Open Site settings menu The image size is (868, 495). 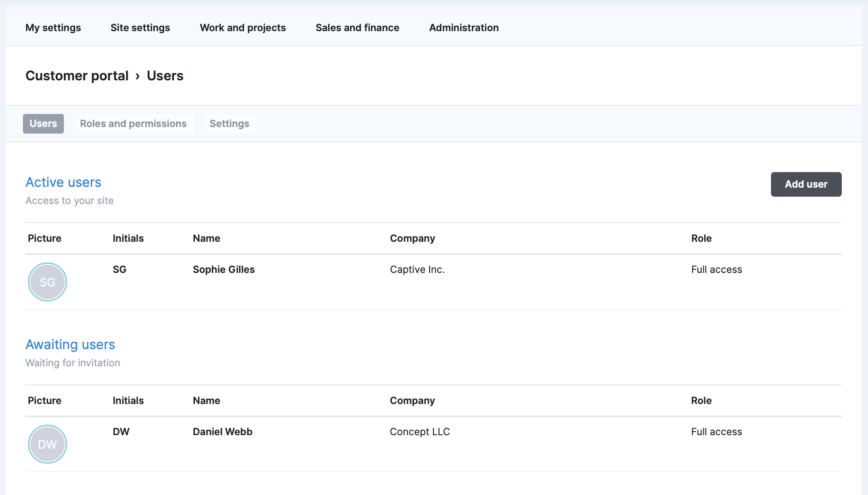(140, 27)
